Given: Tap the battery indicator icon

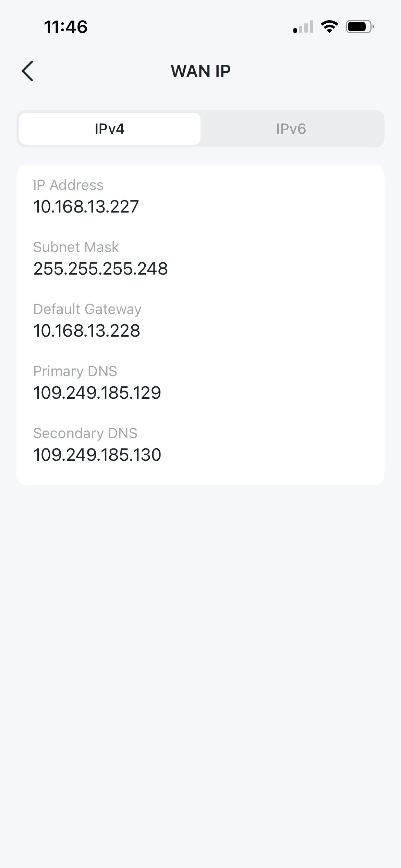Looking at the screenshot, I should coord(360,27).
